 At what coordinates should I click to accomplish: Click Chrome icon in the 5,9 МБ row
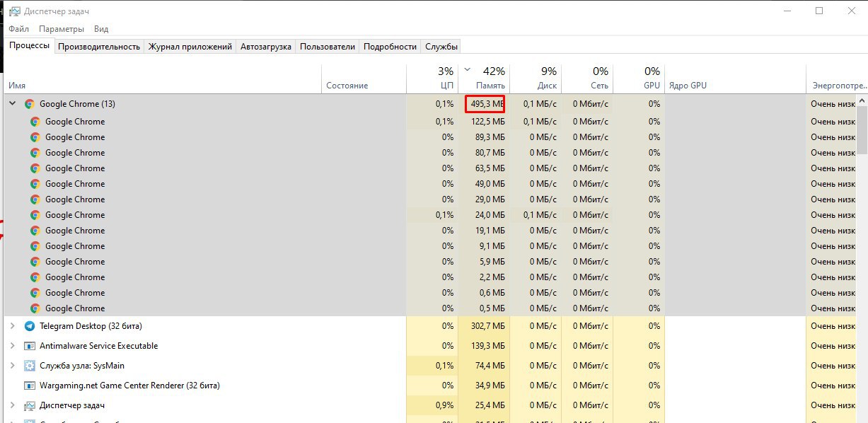coord(35,262)
